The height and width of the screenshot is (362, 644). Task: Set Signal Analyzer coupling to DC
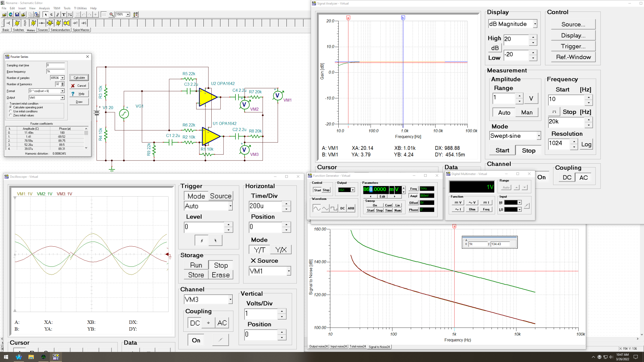point(567,178)
